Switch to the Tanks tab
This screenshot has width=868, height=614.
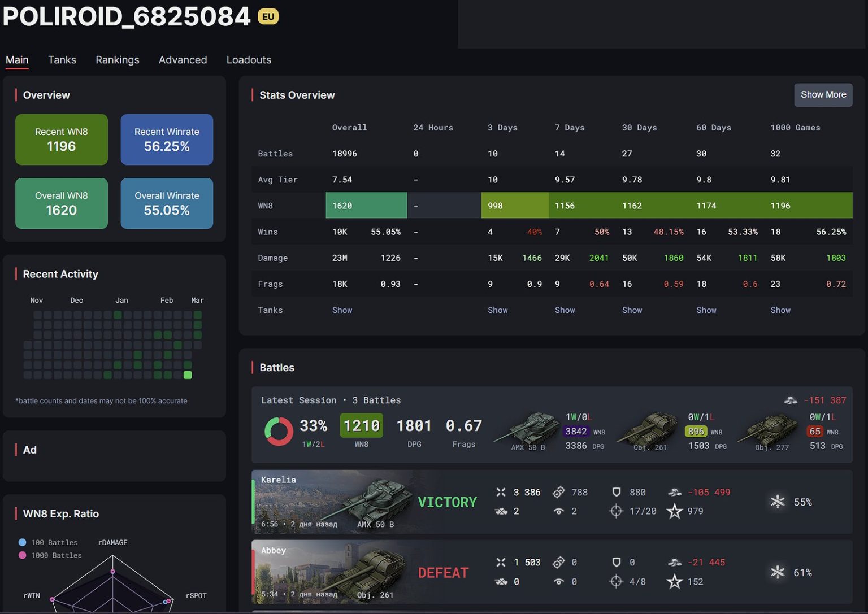point(62,60)
